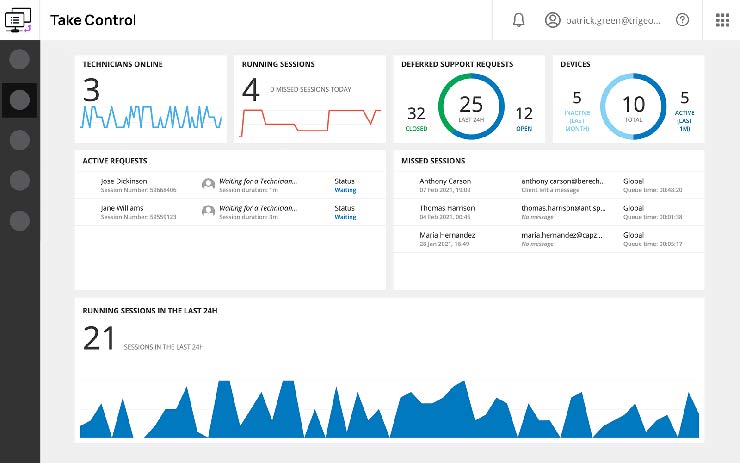This screenshot has width=740, height=463.
Task: Select the first sidebar circle icon
Action: pos(19,58)
